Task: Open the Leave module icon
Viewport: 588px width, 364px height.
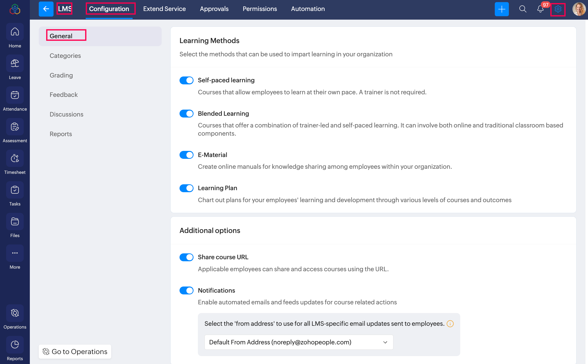Action: 15,63
